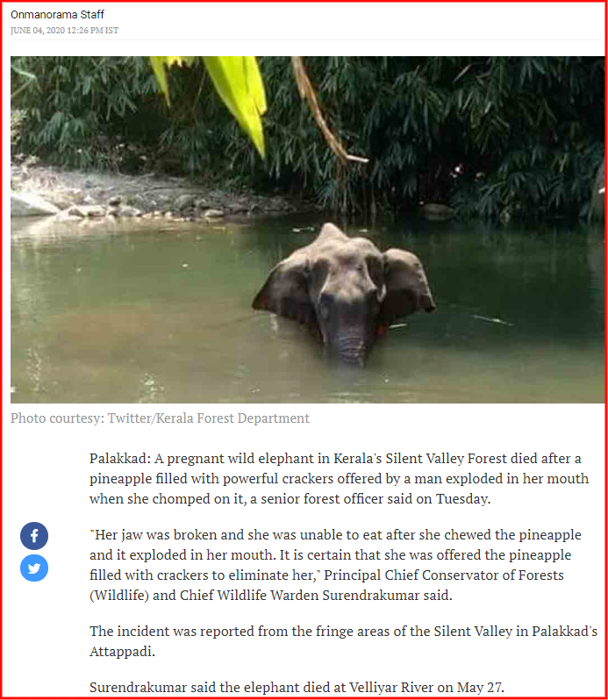
Task: Click the title Principal Chief Conservator of Forests
Action: click(444, 575)
